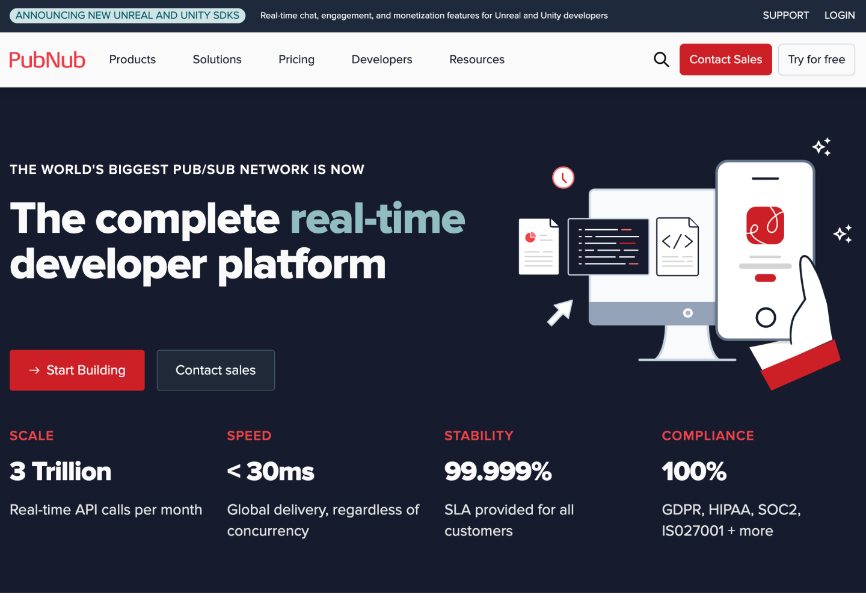The height and width of the screenshot is (616, 866).
Task: Click the Contact Sales button in the header
Action: 725,59
